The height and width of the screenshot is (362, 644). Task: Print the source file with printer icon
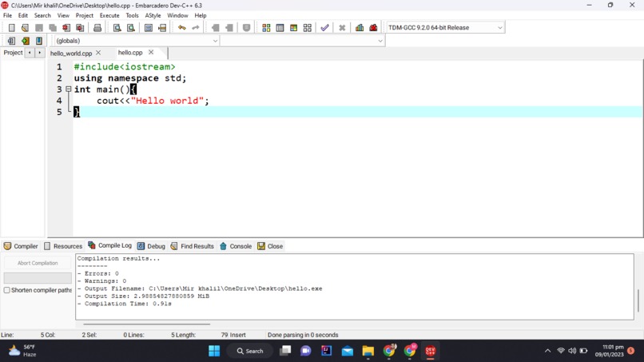point(97,27)
